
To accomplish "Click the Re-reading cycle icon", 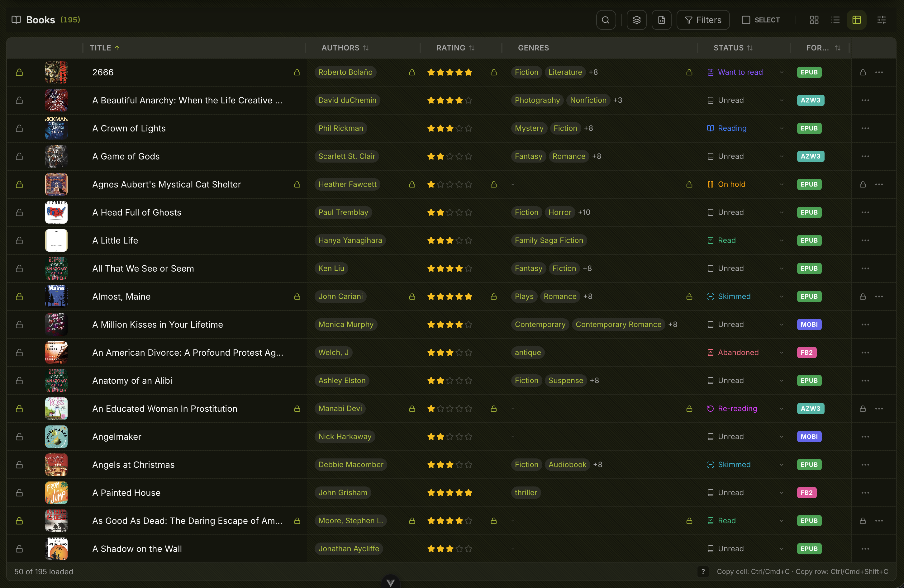I will coord(711,409).
